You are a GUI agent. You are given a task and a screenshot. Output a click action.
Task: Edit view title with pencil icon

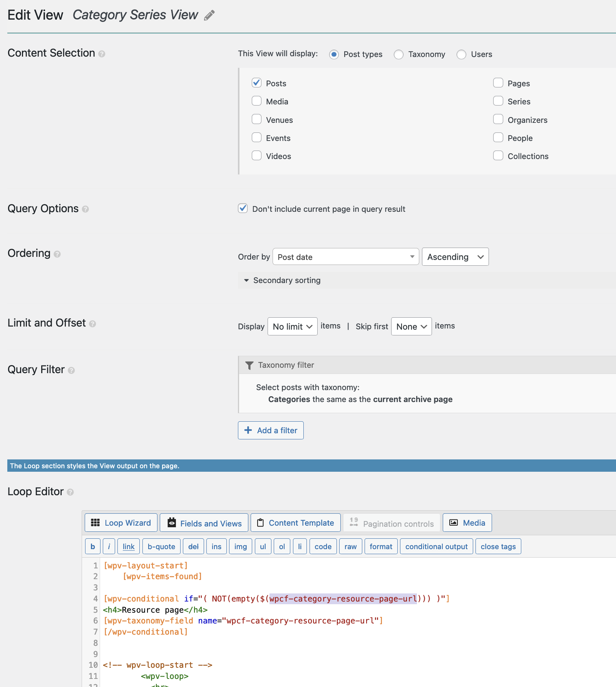point(209,15)
